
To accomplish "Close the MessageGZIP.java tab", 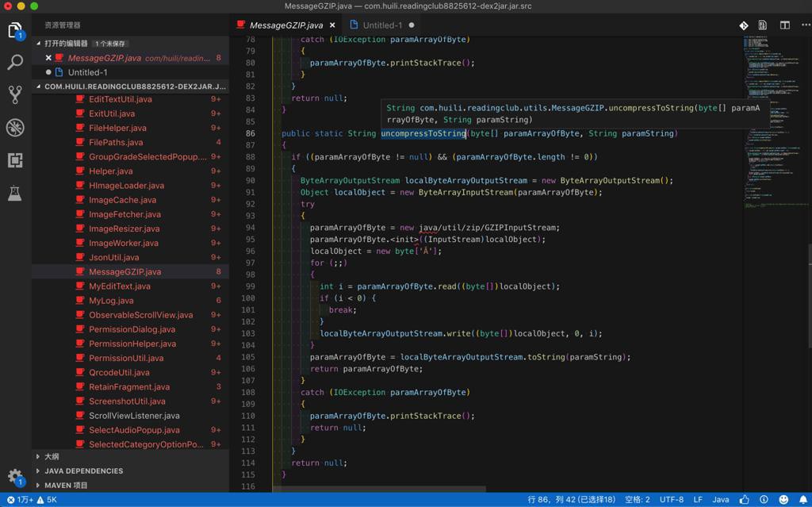I will click(x=332, y=25).
